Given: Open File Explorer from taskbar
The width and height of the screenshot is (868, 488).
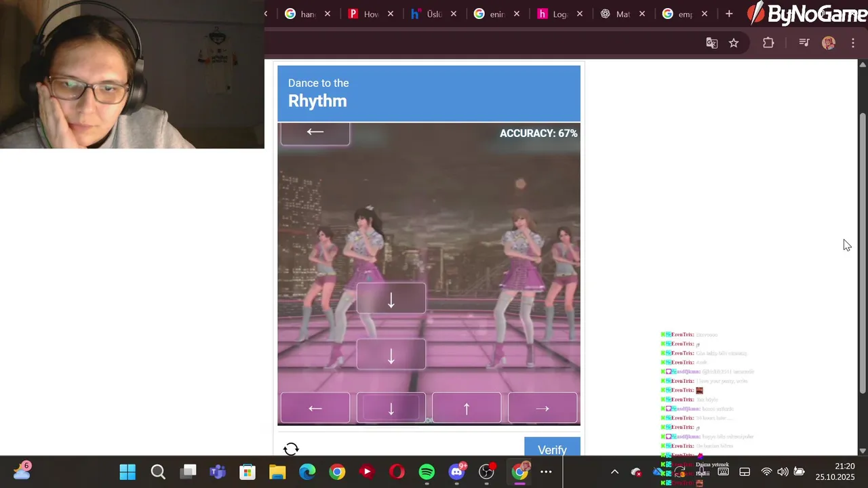Looking at the screenshot, I should click(277, 472).
